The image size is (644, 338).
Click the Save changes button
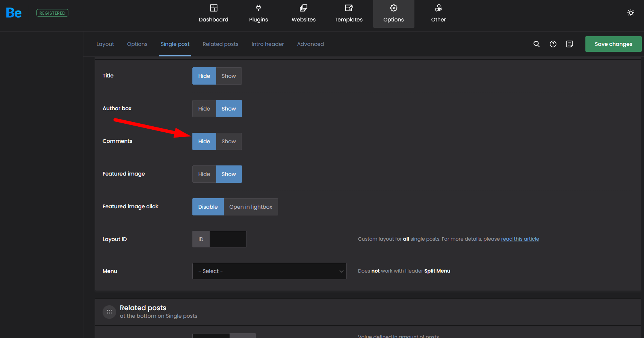(x=613, y=44)
